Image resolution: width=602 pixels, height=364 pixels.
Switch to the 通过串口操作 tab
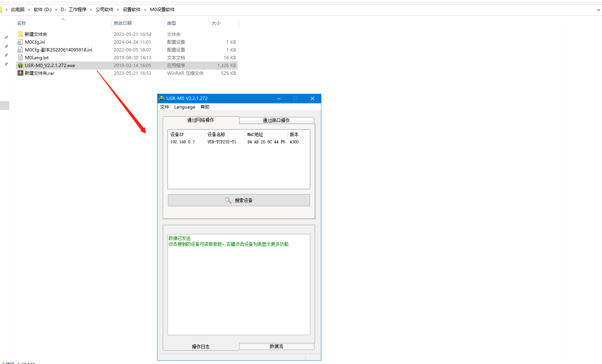pyautogui.click(x=276, y=120)
